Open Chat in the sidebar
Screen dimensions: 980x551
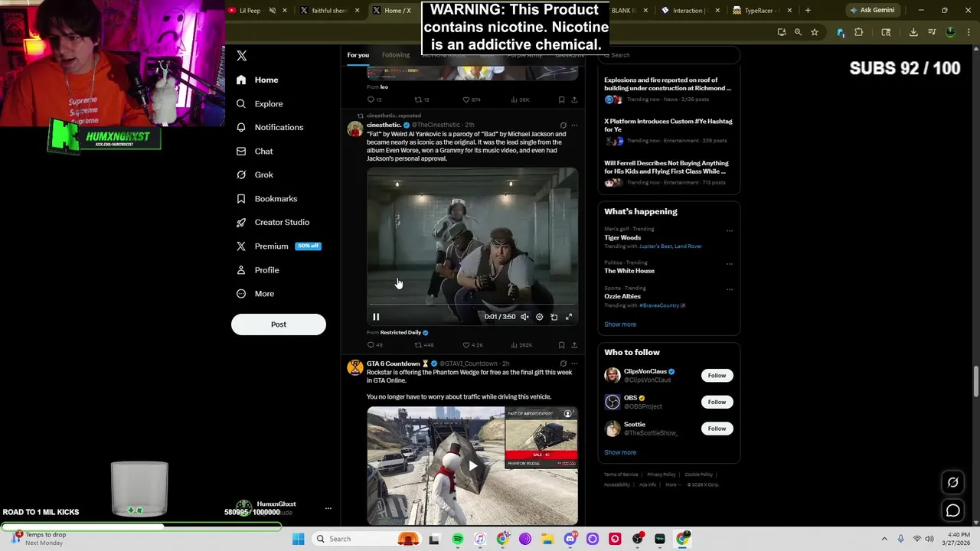coord(255,151)
